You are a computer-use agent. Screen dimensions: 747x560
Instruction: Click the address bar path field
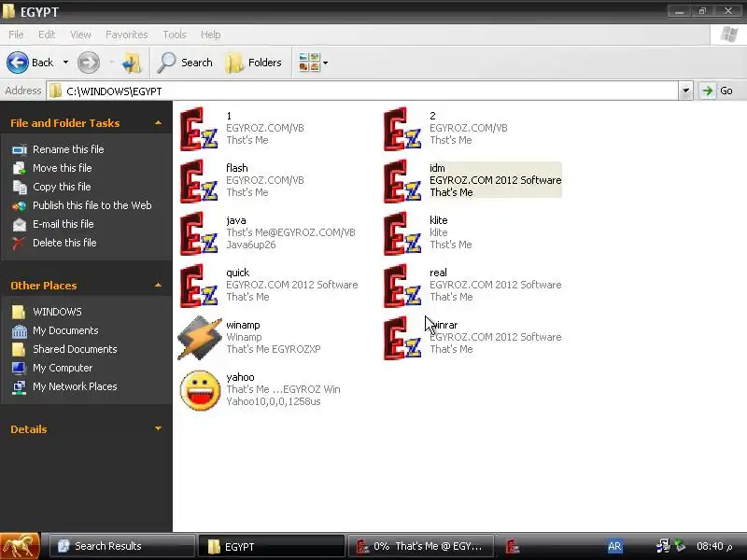tap(362, 91)
